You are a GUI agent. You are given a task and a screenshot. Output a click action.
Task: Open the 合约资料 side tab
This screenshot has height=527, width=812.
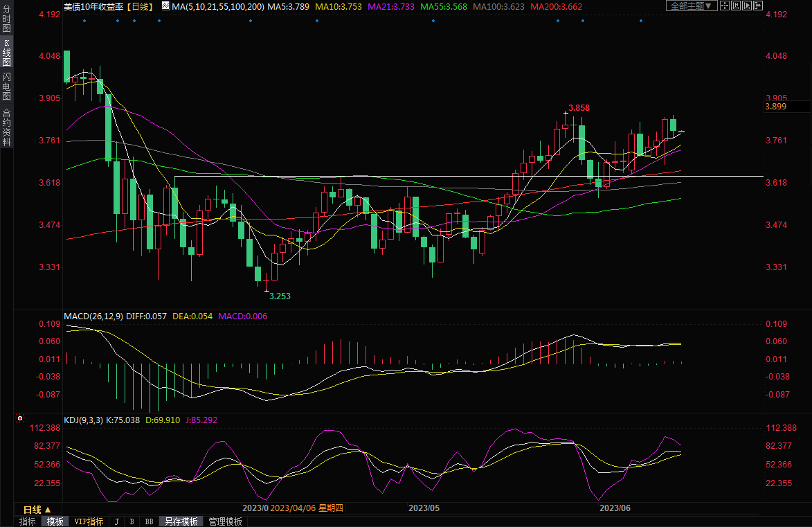[x=6, y=127]
